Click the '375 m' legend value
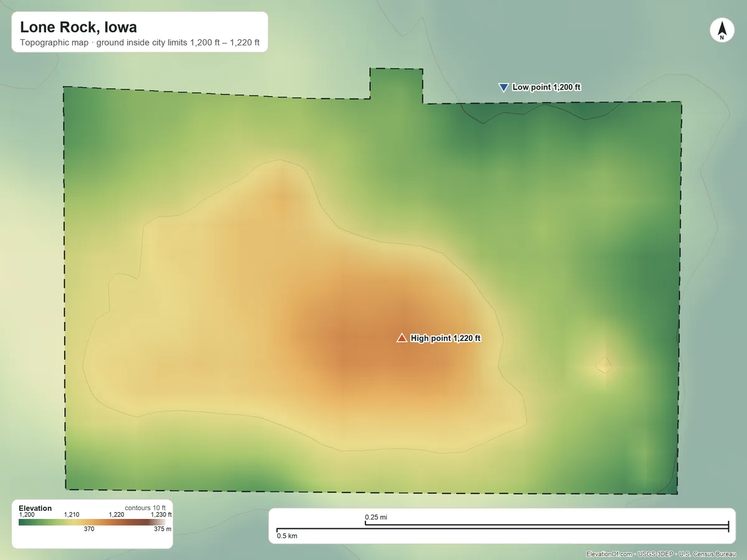This screenshot has width=747, height=560. tap(162, 530)
